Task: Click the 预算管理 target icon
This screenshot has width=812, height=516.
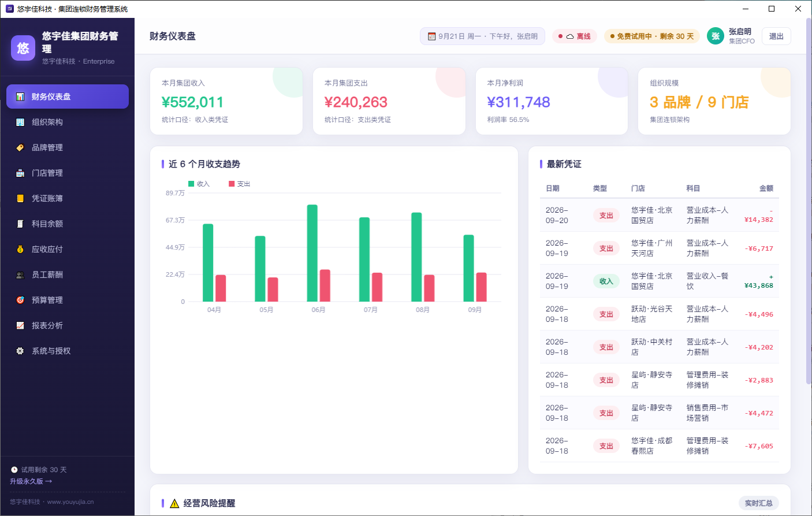Action: (x=20, y=300)
